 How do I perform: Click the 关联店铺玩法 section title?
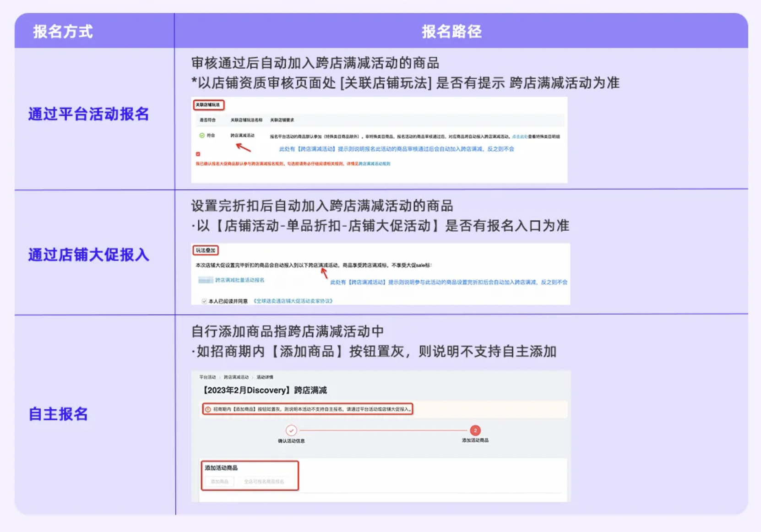click(x=208, y=105)
